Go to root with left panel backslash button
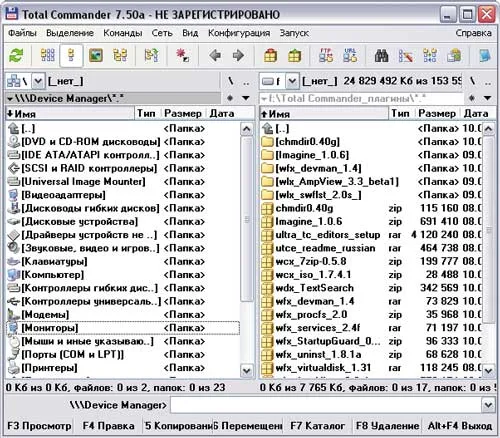 pos(230,81)
